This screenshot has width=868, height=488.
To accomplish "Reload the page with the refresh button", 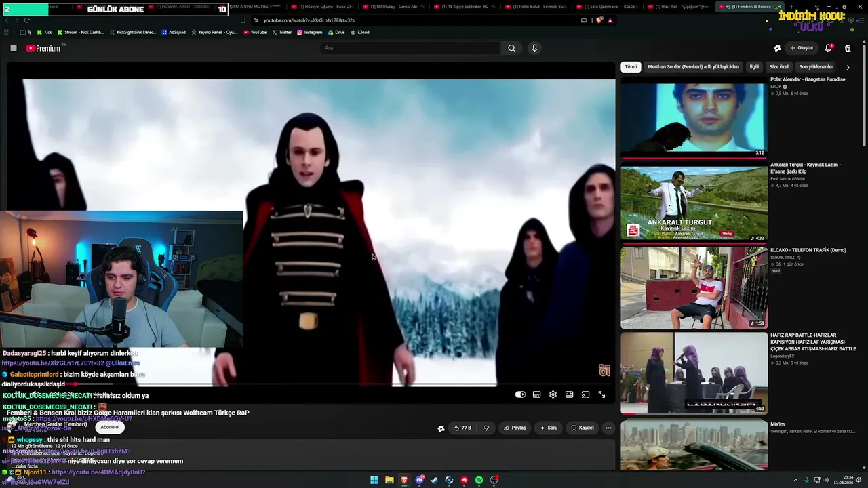I will click(x=26, y=20).
